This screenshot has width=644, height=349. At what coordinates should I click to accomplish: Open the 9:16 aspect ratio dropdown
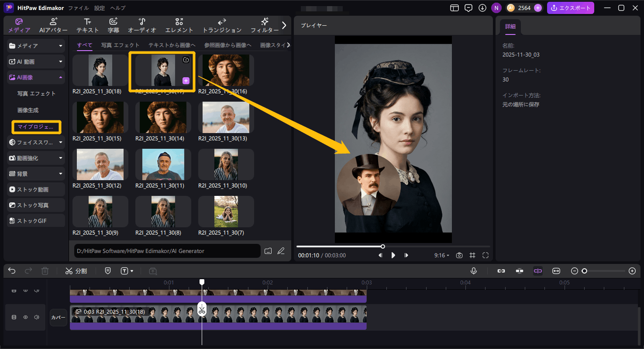pyautogui.click(x=441, y=255)
